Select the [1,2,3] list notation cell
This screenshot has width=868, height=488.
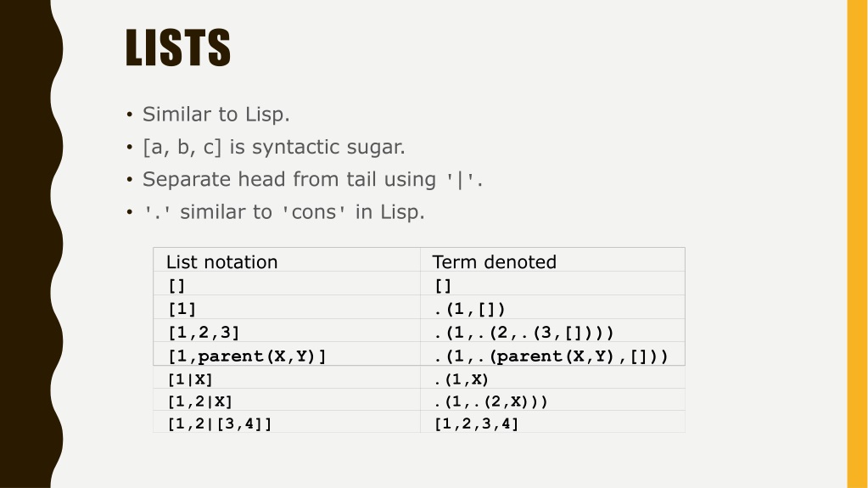(x=287, y=331)
